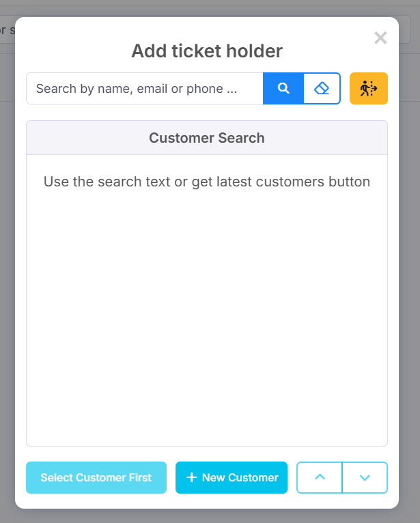
Task: Get latest customers with the orange icon button
Action: click(x=369, y=88)
